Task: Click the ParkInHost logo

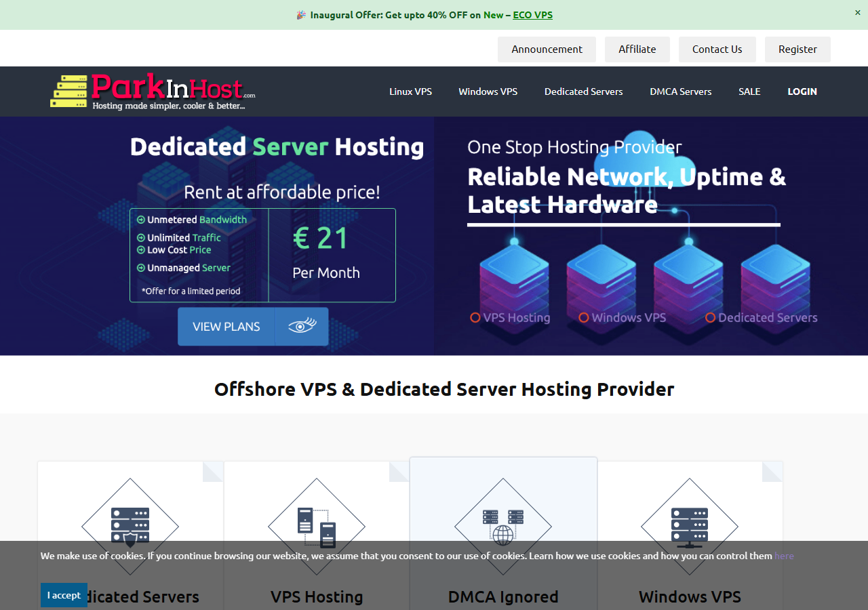Action: (x=153, y=91)
